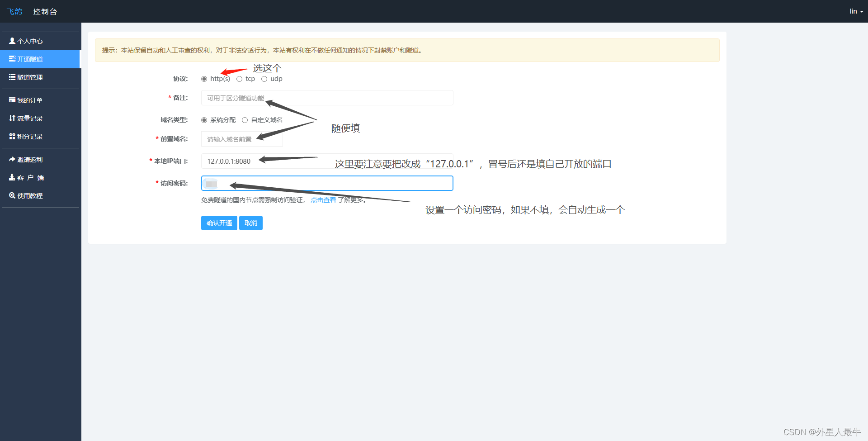
Task: Click the 访问密码 input field
Action: pyautogui.click(x=327, y=183)
